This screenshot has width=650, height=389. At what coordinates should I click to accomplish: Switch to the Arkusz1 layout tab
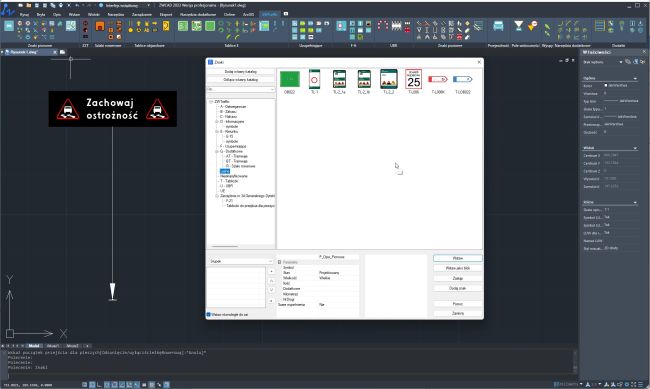[53, 345]
